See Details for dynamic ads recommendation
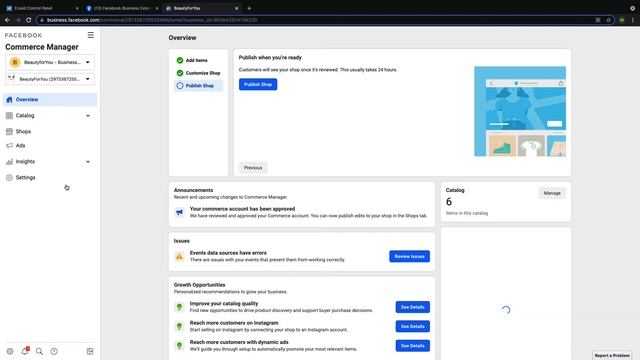The image size is (640, 360). point(413,346)
